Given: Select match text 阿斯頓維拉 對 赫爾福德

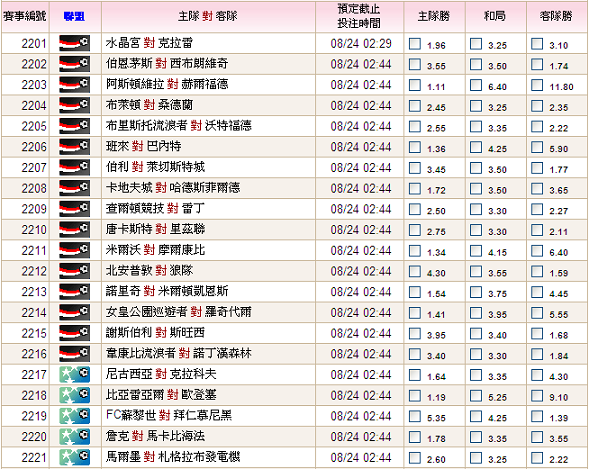Looking at the screenshot, I should [x=167, y=84].
